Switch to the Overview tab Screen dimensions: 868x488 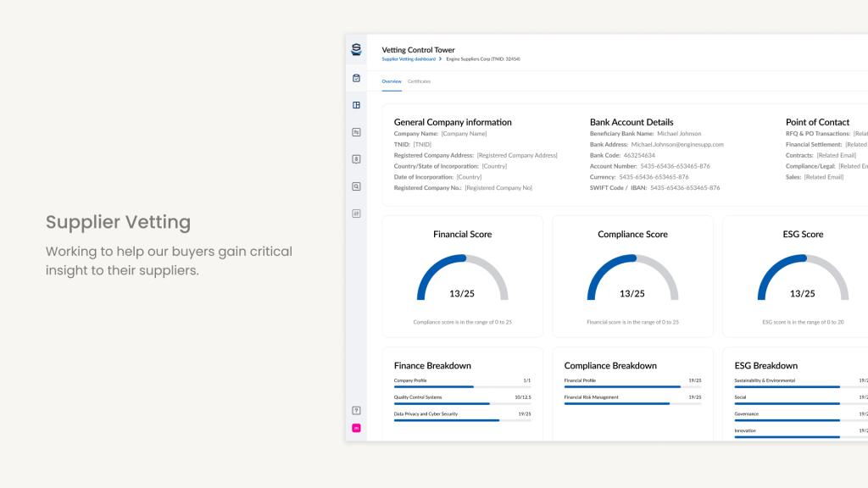click(392, 81)
